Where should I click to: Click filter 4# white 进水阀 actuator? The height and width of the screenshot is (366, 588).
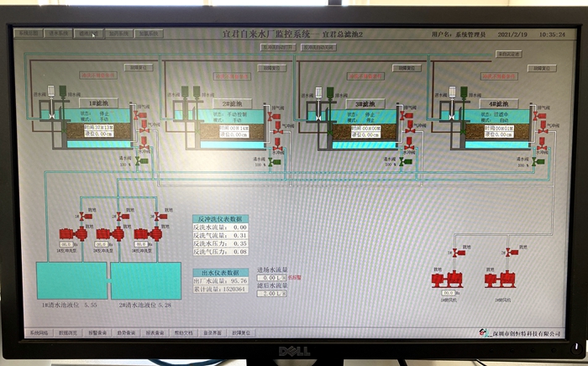[452, 93]
